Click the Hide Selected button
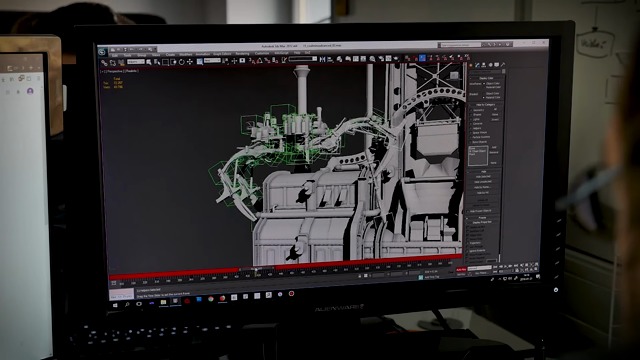Viewport: 640px width, 360px height. click(483, 177)
